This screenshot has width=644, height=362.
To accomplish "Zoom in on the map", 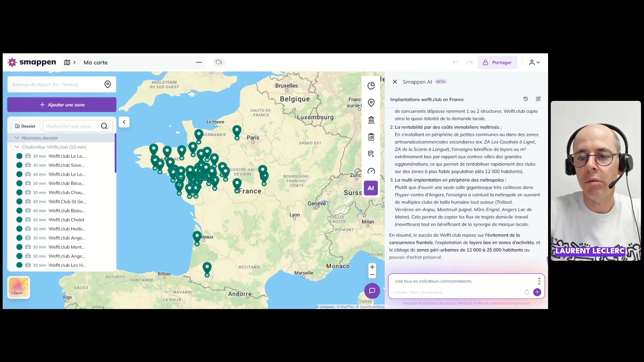I will (372, 267).
